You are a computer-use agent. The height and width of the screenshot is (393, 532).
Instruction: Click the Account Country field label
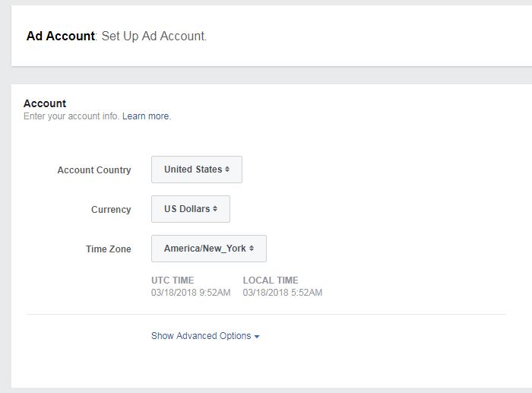pos(94,170)
